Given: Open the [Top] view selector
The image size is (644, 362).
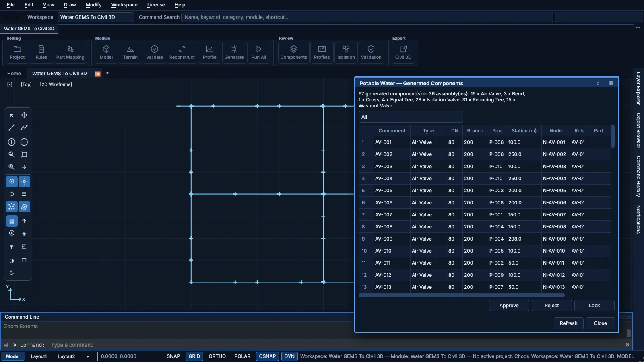Looking at the screenshot, I should [x=26, y=84].
